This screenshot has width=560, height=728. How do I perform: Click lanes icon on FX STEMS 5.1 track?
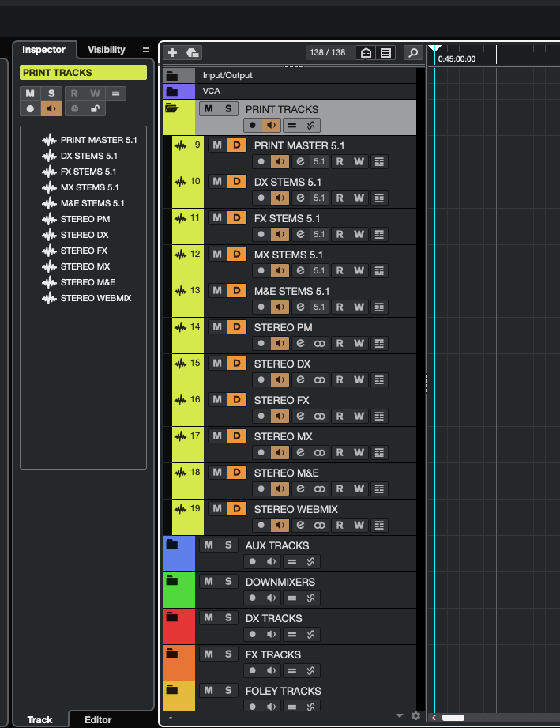point(379,234)
